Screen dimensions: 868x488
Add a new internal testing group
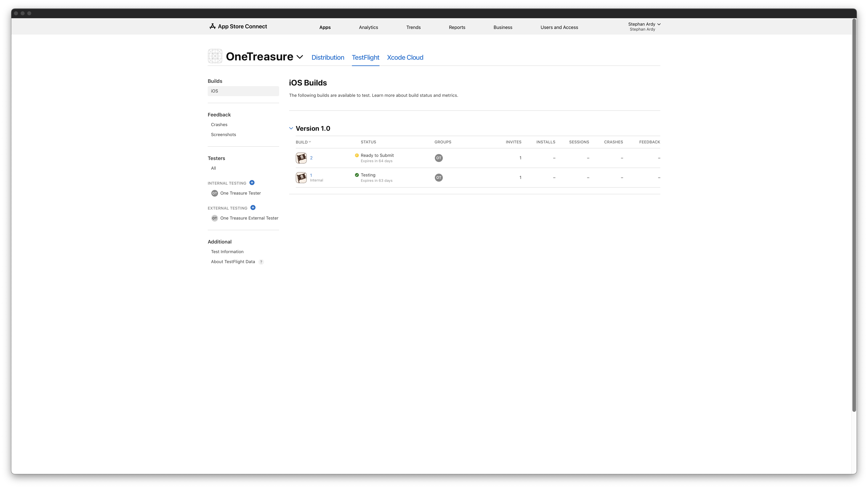coord(252,183)
